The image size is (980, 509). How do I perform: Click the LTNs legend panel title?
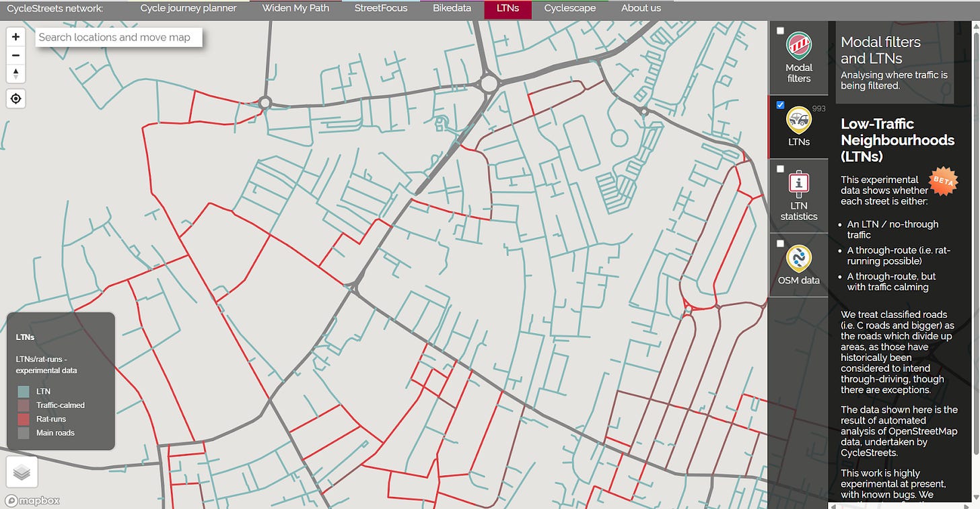tap(25, 337)
